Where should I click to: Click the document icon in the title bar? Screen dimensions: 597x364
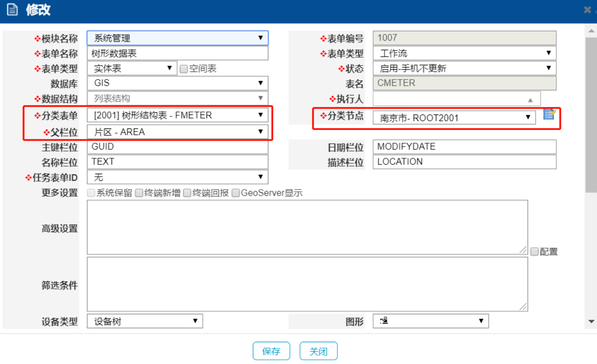[12, 10]
